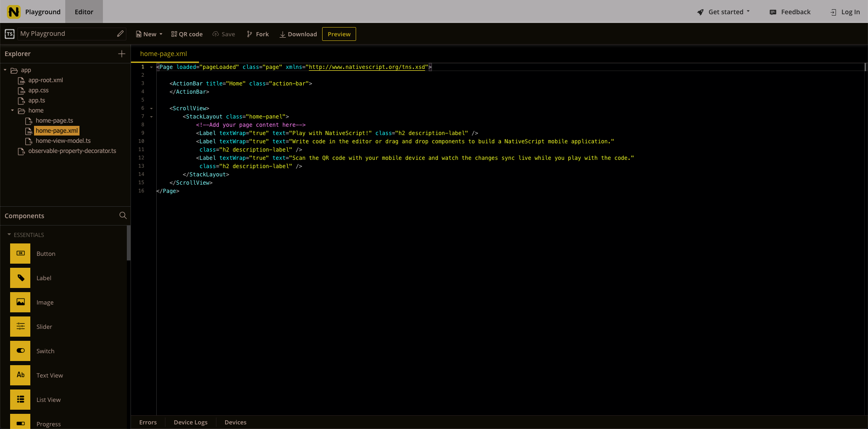The image size is (868, 429).
Task: Open app.css file
Action: (x=39, y=90)
